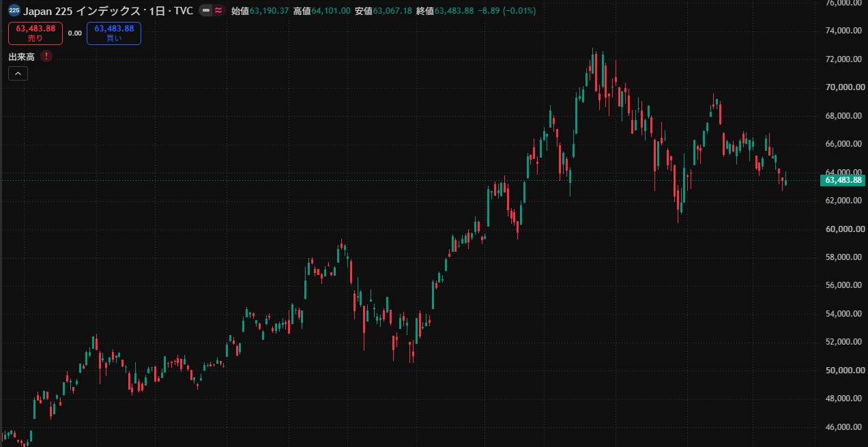The image size is (868, 447).
Task: Click the 50,000.00 price axis label
Action: (x=845, y=371)
